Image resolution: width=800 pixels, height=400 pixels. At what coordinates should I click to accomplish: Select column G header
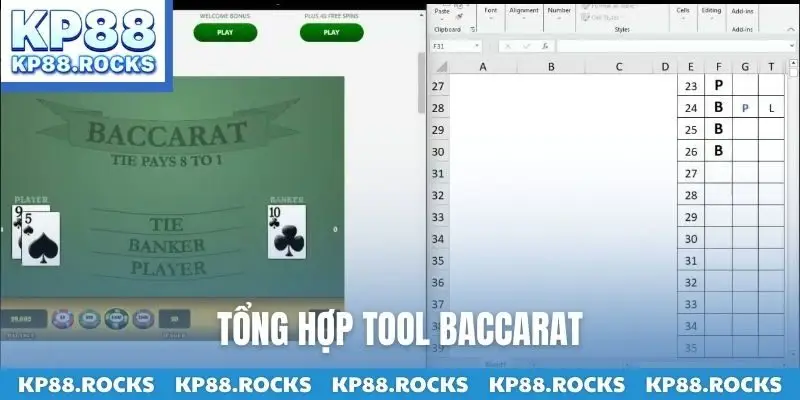[745, 67]
